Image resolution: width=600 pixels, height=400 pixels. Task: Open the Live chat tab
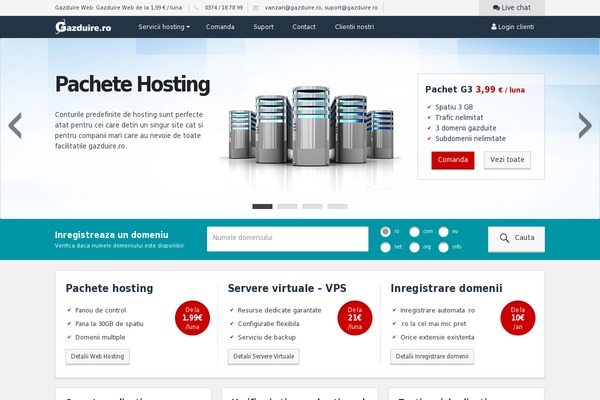(512, 8)
